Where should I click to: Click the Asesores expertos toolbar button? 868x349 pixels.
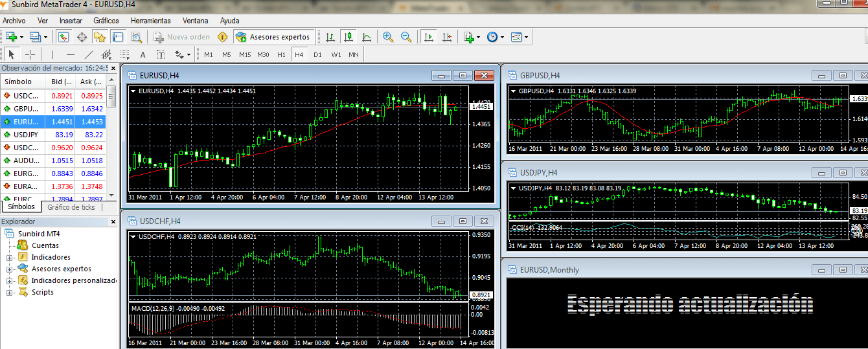tap(274, 37)
